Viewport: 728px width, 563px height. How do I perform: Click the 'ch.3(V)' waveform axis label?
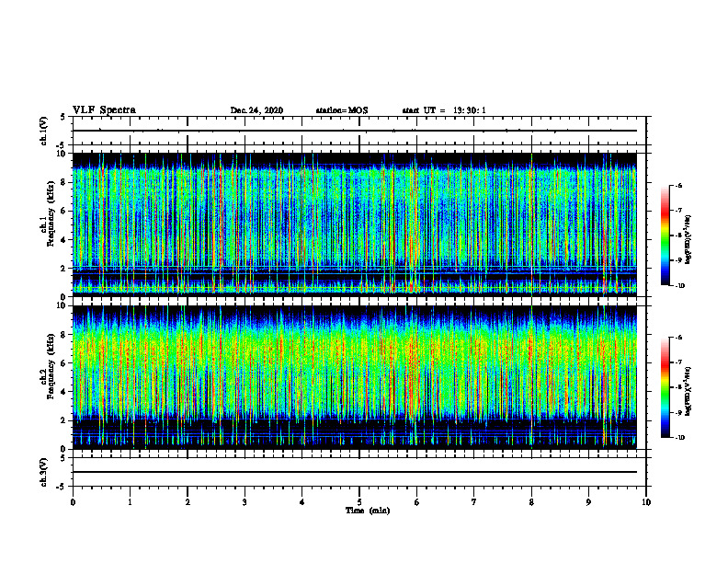(x=44, y=472)
